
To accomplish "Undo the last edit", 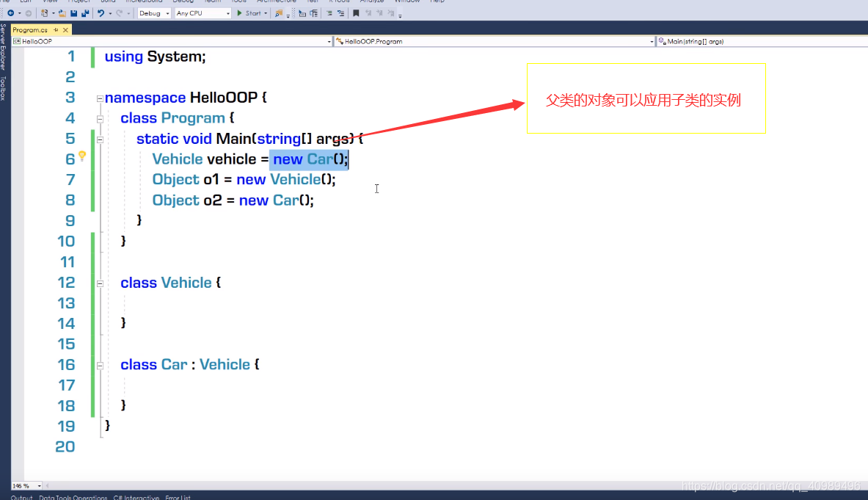I will tap(101, 13).
